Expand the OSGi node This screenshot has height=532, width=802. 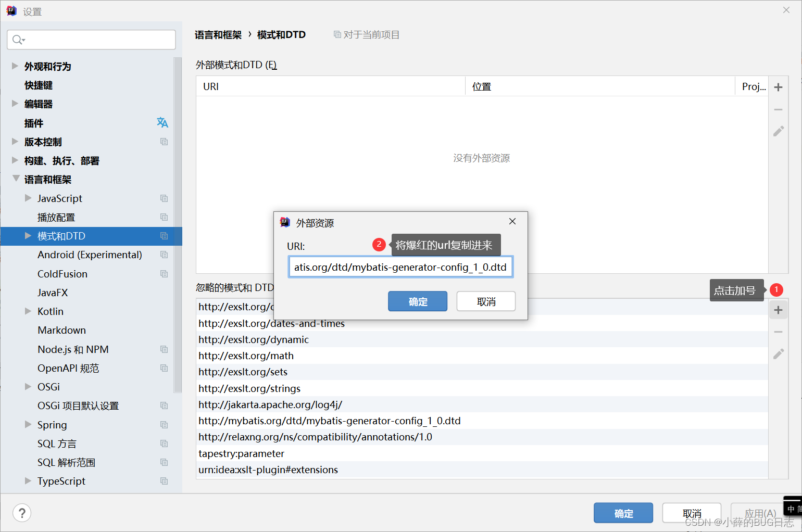point(28,386)
